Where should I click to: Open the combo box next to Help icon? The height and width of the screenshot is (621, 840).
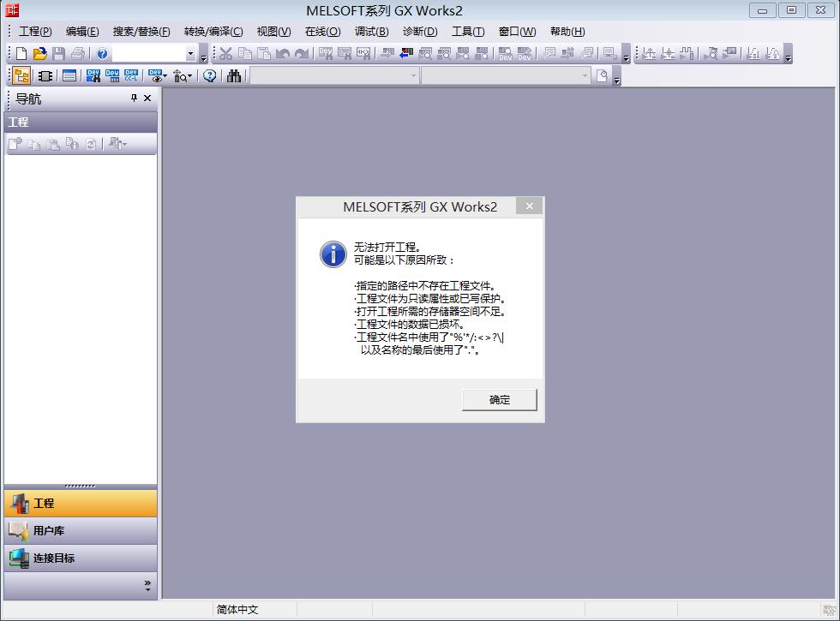[190, 53]
